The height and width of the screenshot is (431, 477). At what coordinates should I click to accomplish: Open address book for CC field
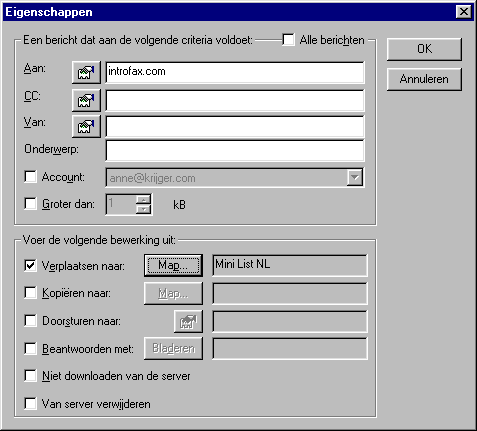[x=86, y=100]
